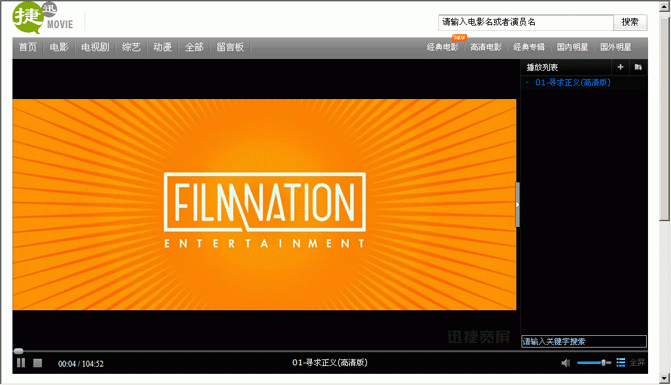The image size is (671, 385).
Task: Select 01-寻求正义(高清版) in playlist
Action: coord(573,83)
